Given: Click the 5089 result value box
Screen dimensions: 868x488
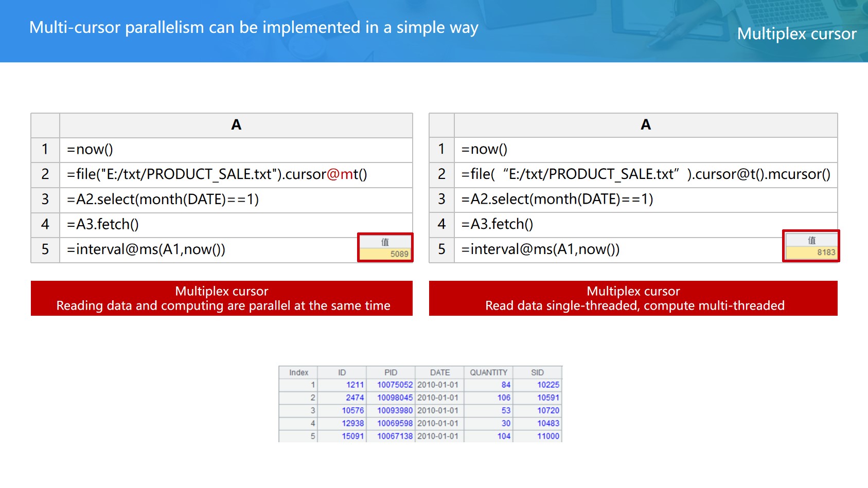Looking at the screenshot, I should (x=385, y=253).
